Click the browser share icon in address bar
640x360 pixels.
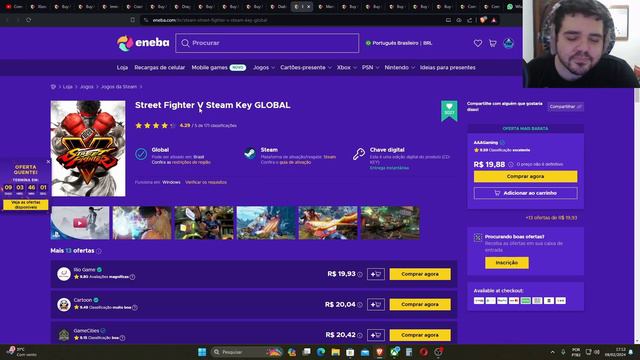click(x=469, y=20)
